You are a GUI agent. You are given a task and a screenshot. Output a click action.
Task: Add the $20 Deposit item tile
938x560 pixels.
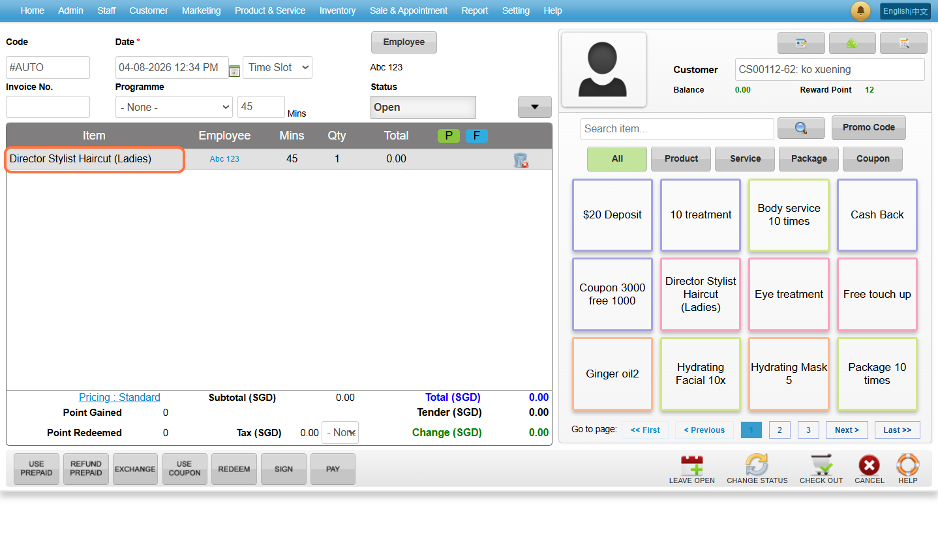(x=613, y=215)
